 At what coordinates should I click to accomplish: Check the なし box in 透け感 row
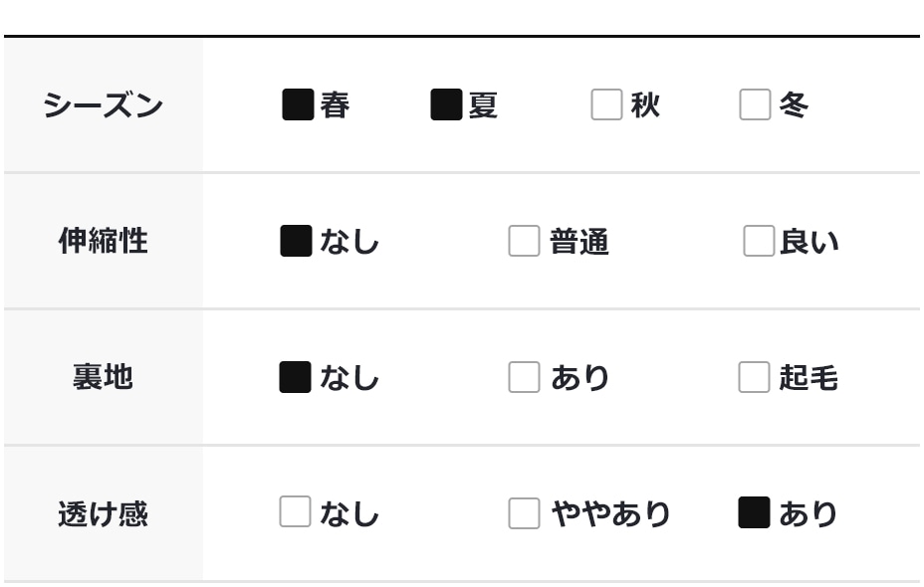(x=295, y=512)
